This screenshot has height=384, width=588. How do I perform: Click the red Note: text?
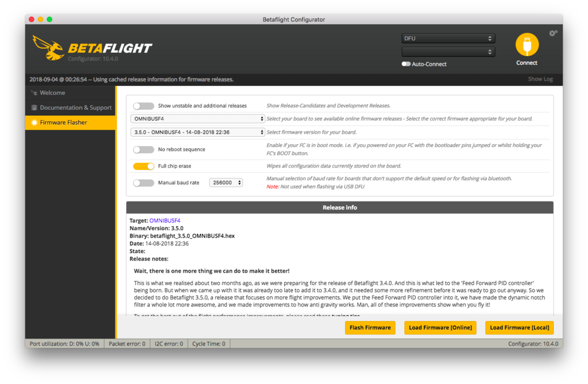tap(273, 187)
